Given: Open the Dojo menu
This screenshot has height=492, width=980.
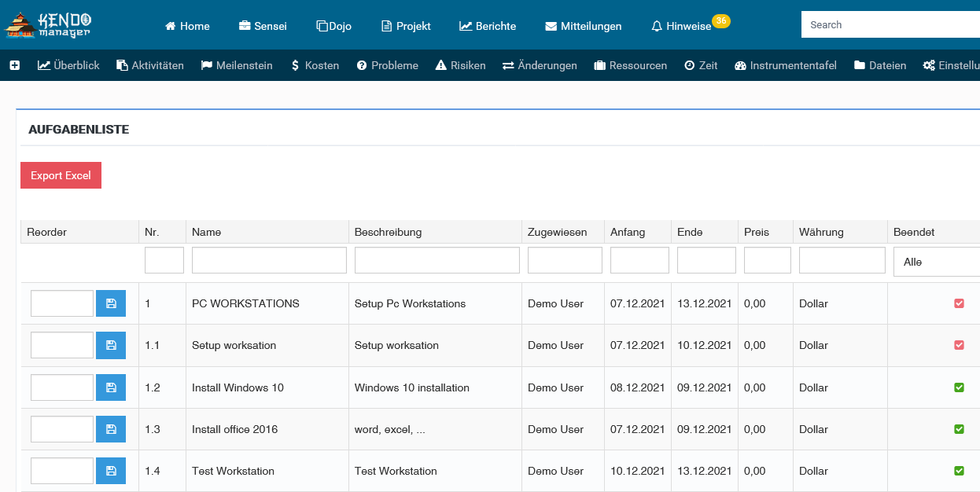Looking at the screenshot, I should tap(333, 26).
